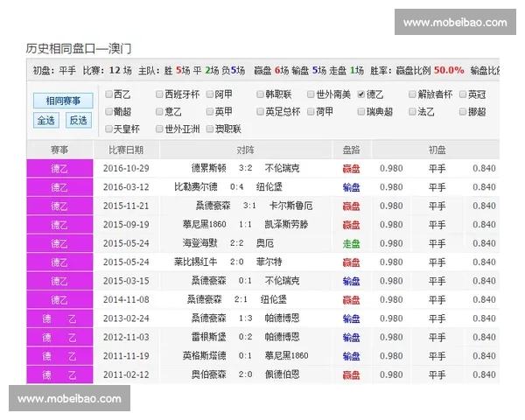This screenshot has width=525, height=420.
Task: Click the 全选 select-all button
Action: coord(46,120)
